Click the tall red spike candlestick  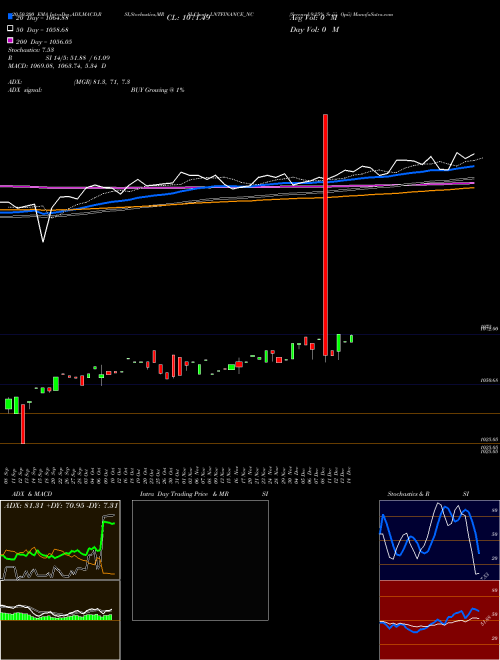(325, 235)
